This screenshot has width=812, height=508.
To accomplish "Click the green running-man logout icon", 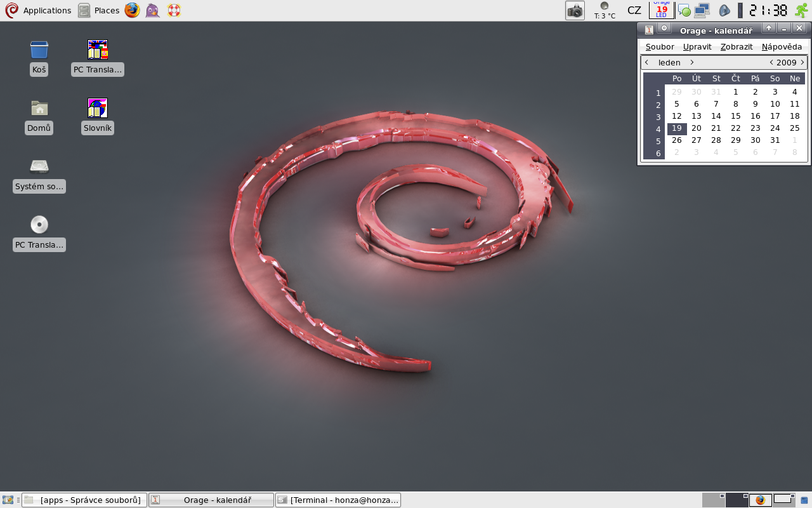I will click(x=801, y=10).
